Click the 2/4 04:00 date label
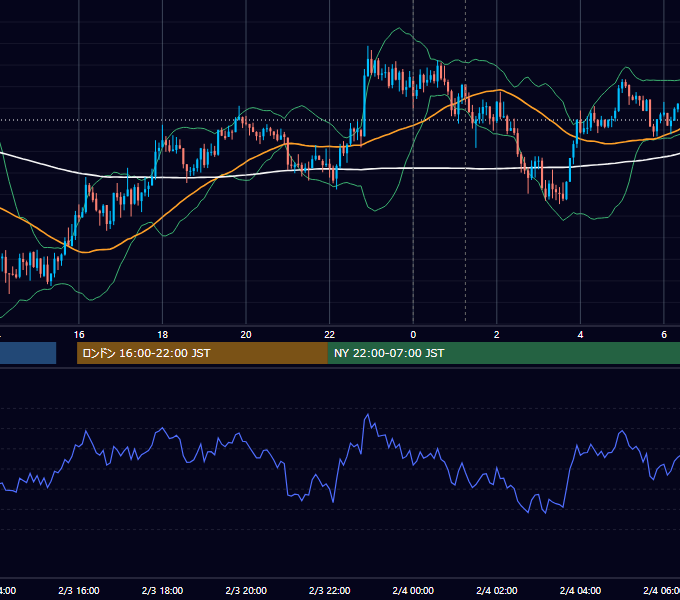 point(580,590)
